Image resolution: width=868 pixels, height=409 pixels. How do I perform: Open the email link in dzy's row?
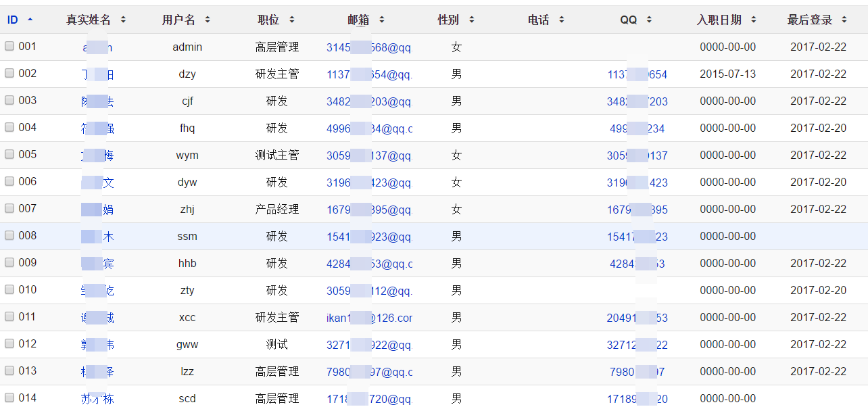pyautogui.click(x=369, y=74)
